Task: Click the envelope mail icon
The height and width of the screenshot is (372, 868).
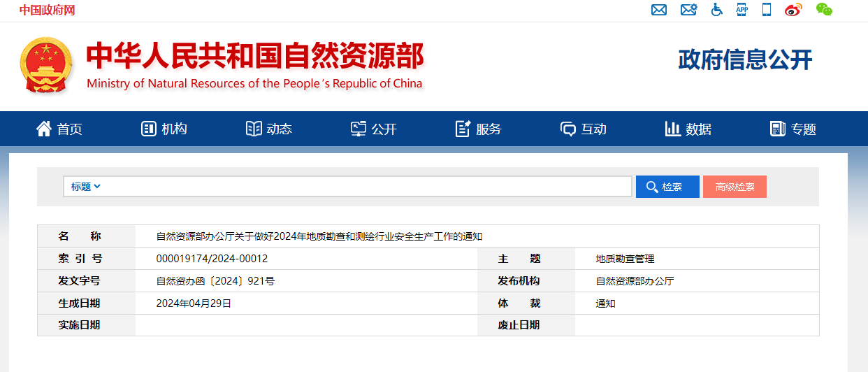Action: click(658, 10)
